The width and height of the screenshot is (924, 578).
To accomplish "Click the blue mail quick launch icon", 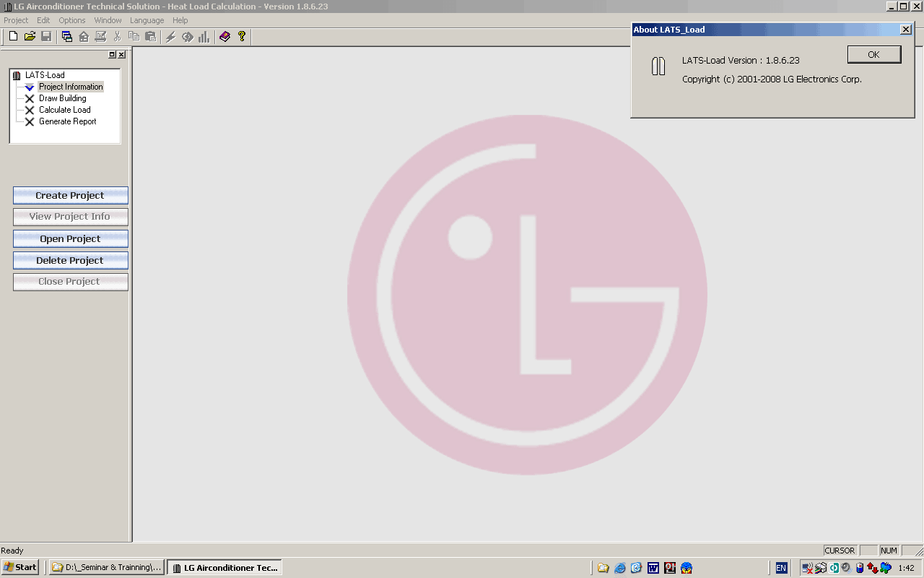I will pyautogui.click(x=636, y=568).
